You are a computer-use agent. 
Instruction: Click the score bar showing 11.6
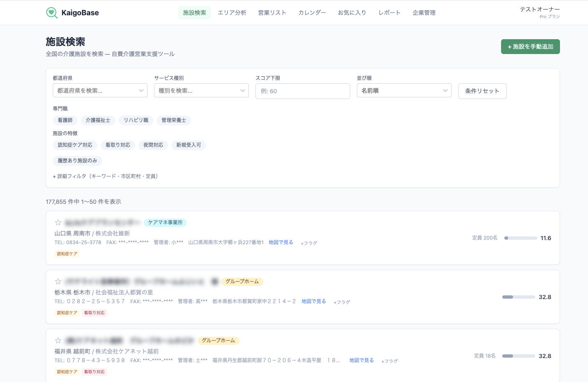(520, 238)
